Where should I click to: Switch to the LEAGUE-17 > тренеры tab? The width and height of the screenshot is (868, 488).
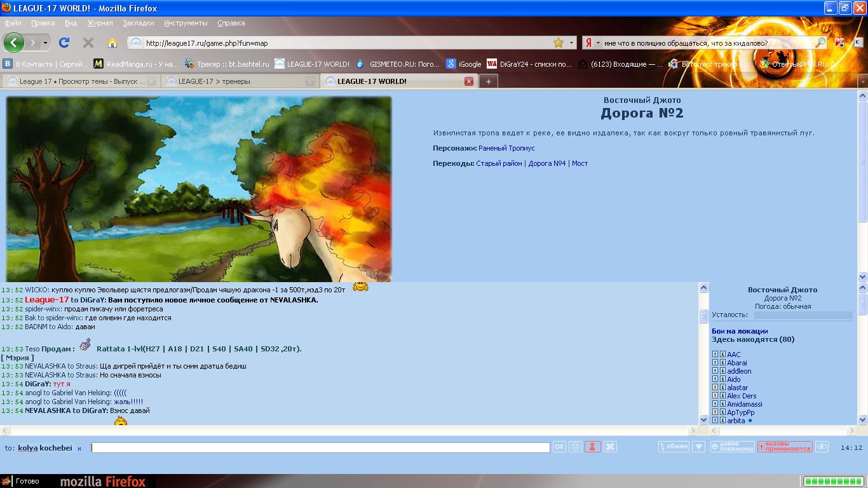click(240, 81)
